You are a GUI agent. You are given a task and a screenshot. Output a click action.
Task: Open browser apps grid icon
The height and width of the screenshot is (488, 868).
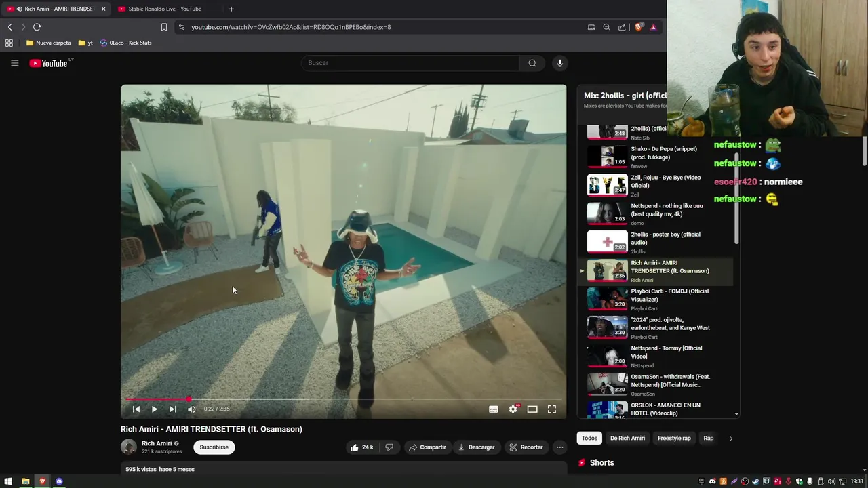[x=9, y=43]
